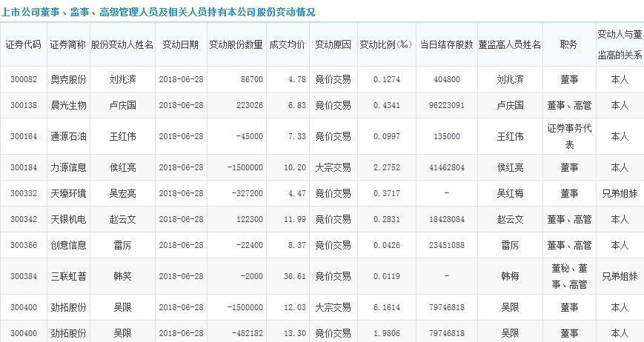644x342 pixels.
Task: Select closing share balance 41462804
Action: click(447, 168)
